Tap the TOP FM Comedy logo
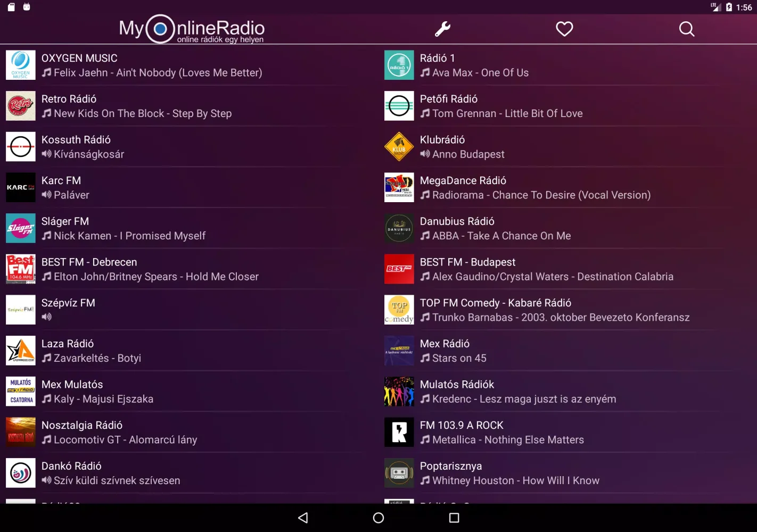 (399, 310)
